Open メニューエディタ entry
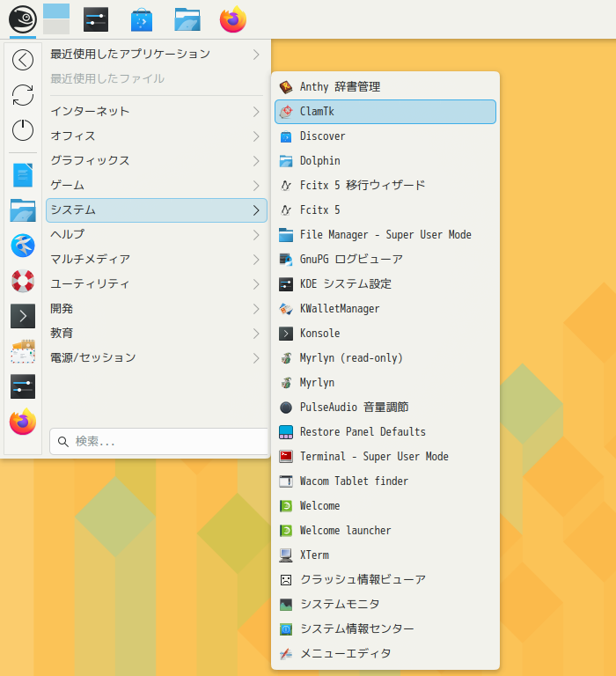 point(385,654)
